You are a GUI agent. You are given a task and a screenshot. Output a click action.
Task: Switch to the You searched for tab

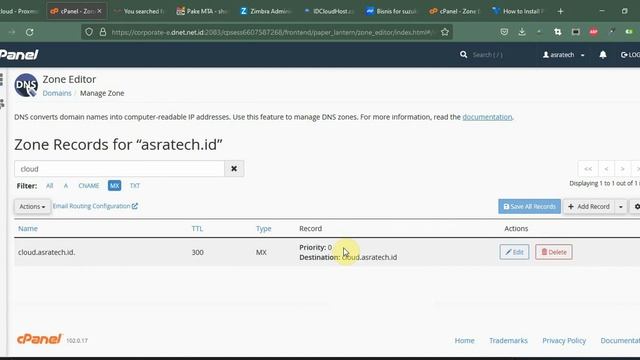[x=139, y=11]
